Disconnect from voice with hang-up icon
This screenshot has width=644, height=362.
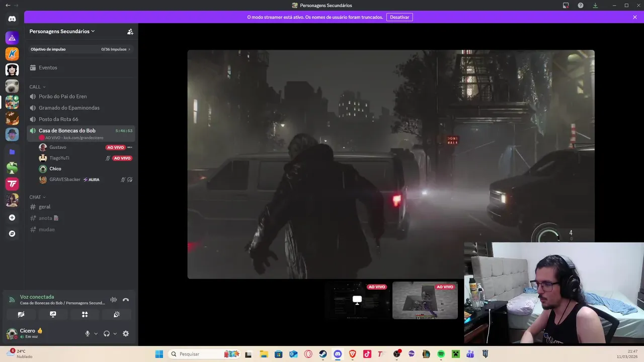(126, 300)
